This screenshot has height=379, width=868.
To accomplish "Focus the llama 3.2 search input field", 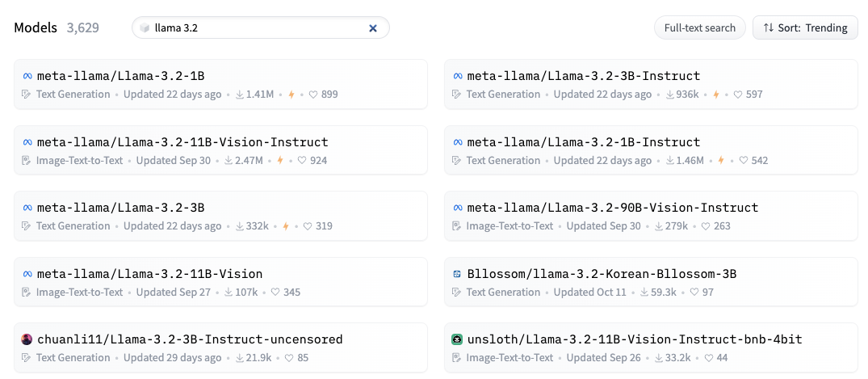I will tap(260, 27).
